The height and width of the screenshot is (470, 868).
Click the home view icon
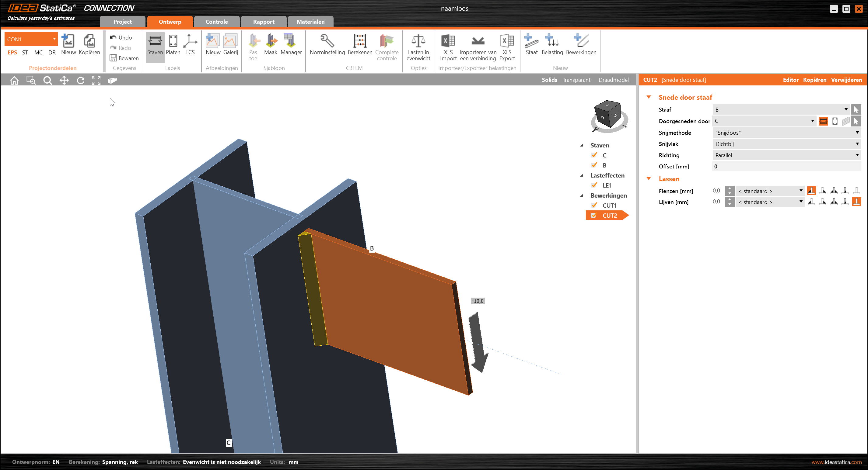tap(14, 81)
